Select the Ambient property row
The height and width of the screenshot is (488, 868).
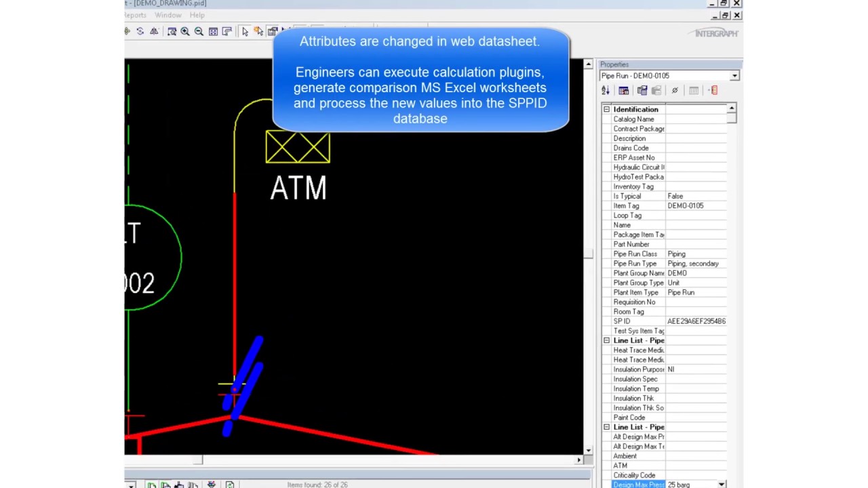tap(664, 455)
